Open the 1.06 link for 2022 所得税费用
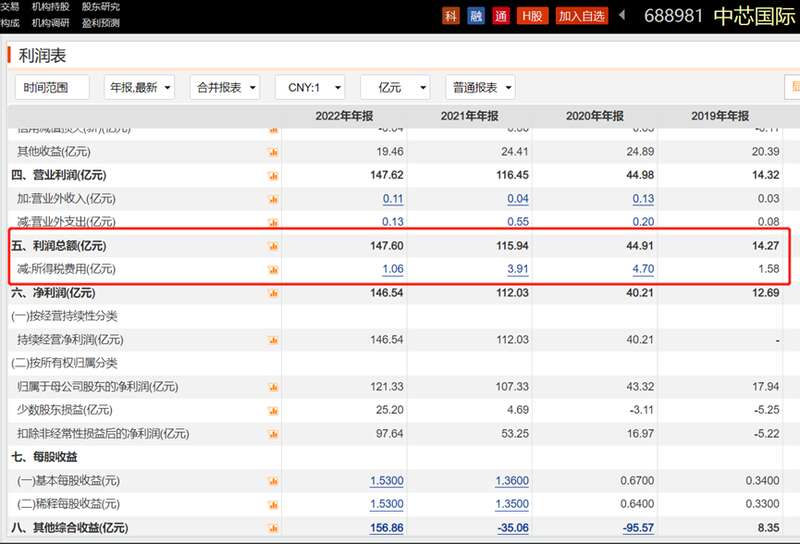Screen dimensions: 800x544 point(393,269)
